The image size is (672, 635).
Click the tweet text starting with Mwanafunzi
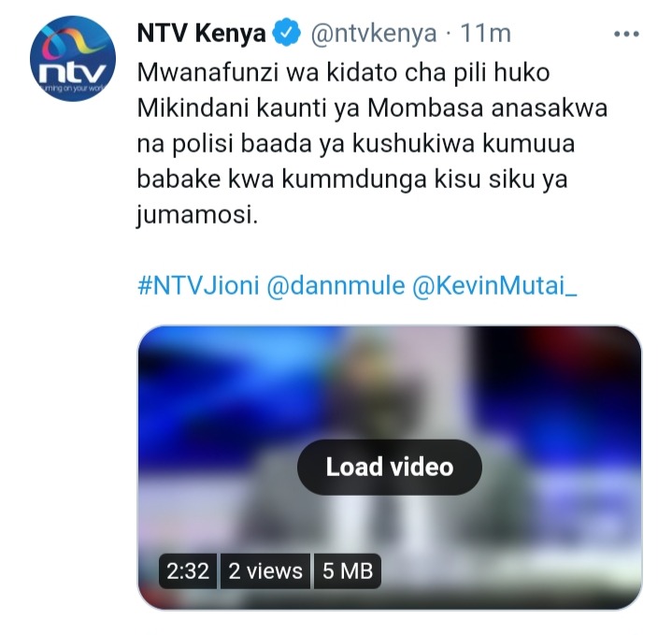coord(372,144)
